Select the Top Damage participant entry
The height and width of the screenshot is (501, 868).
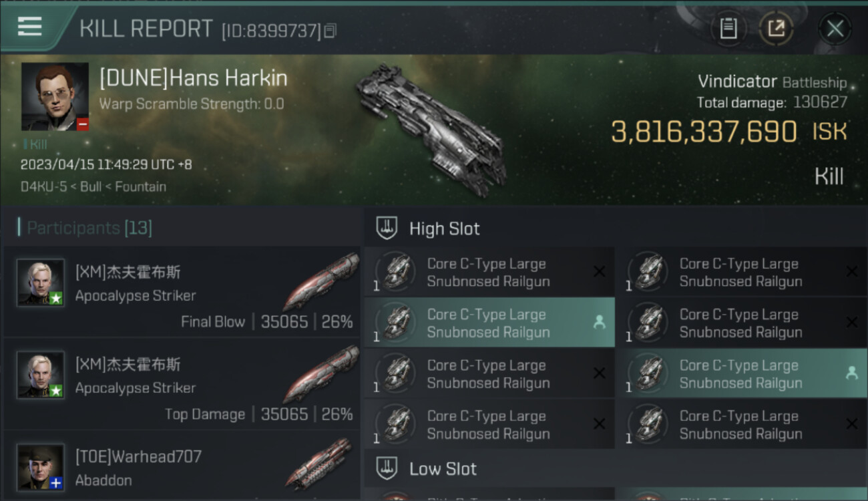(x=182, y=384)
